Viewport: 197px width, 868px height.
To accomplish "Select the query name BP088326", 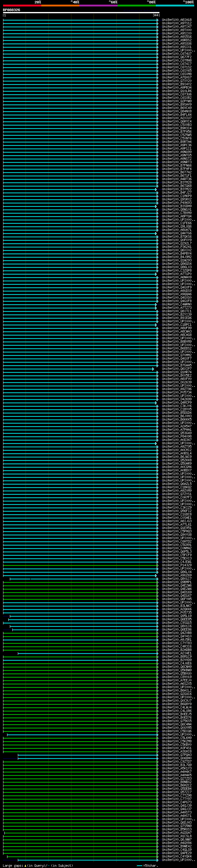I will pyautogui.click(x=11, y=10).
